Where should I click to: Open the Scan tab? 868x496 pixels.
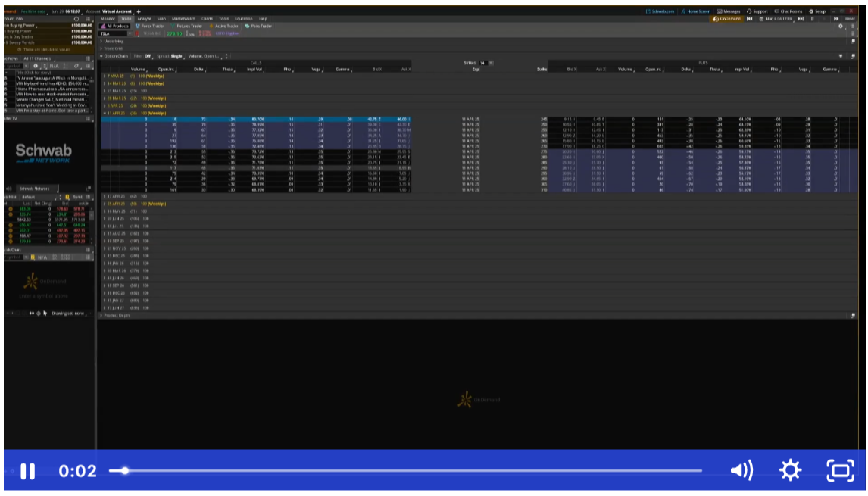click(161, 19)
